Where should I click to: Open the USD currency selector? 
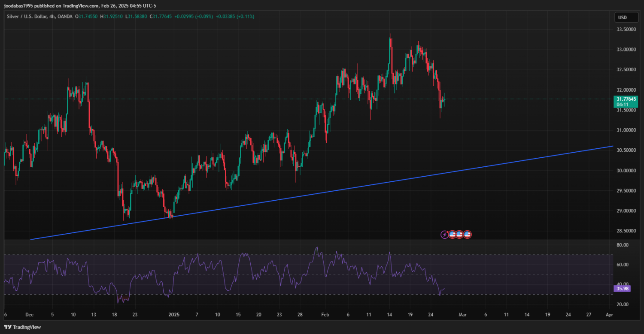coord(622,18)
